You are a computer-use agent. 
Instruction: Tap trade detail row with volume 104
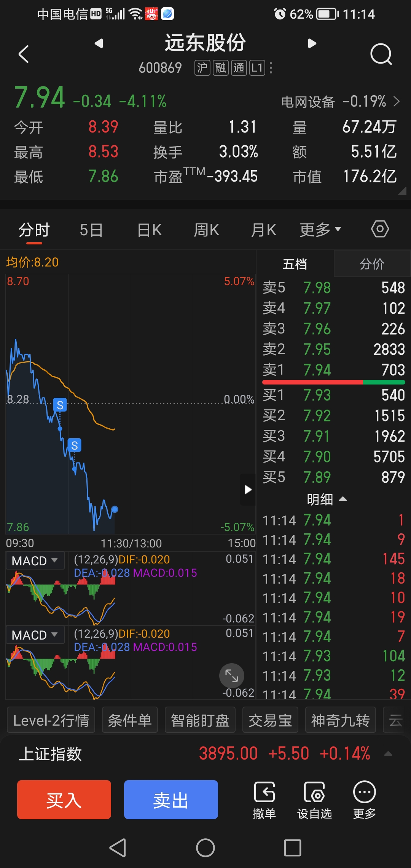[x=334, y=656]
